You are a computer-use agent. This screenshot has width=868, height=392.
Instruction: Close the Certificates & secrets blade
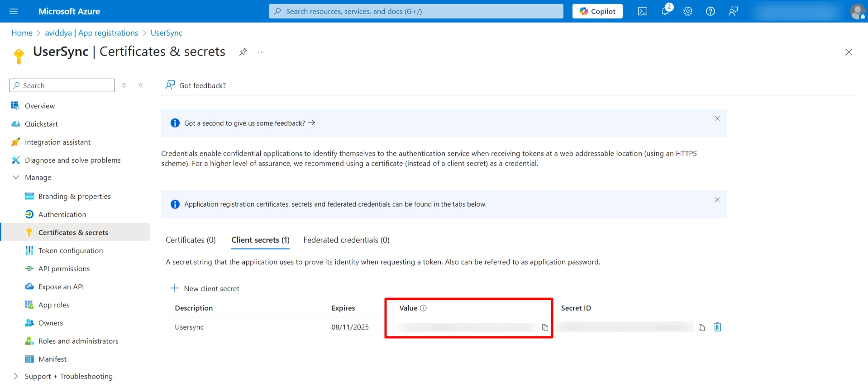(849, 52)
